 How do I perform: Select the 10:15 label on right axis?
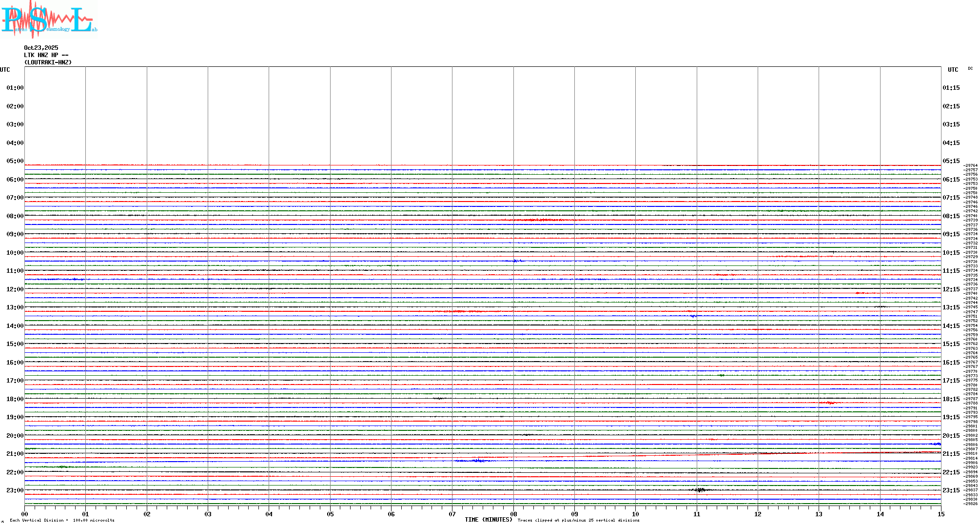(951, 253)
